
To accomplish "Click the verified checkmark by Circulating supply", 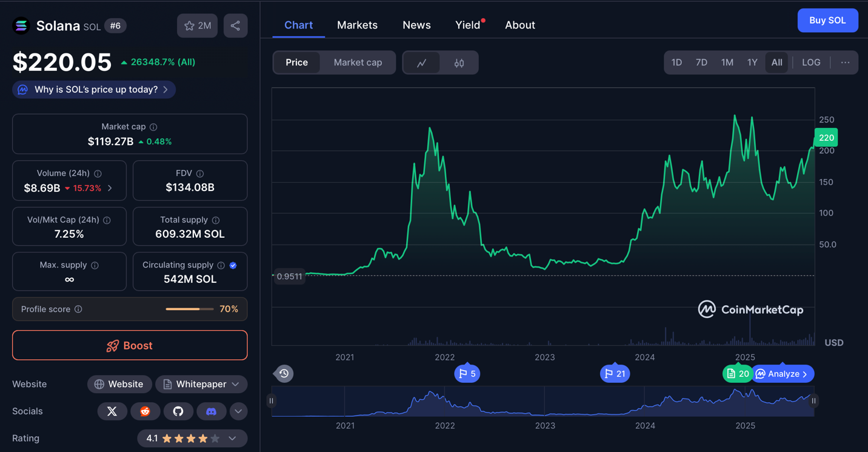I will (233, 265).
